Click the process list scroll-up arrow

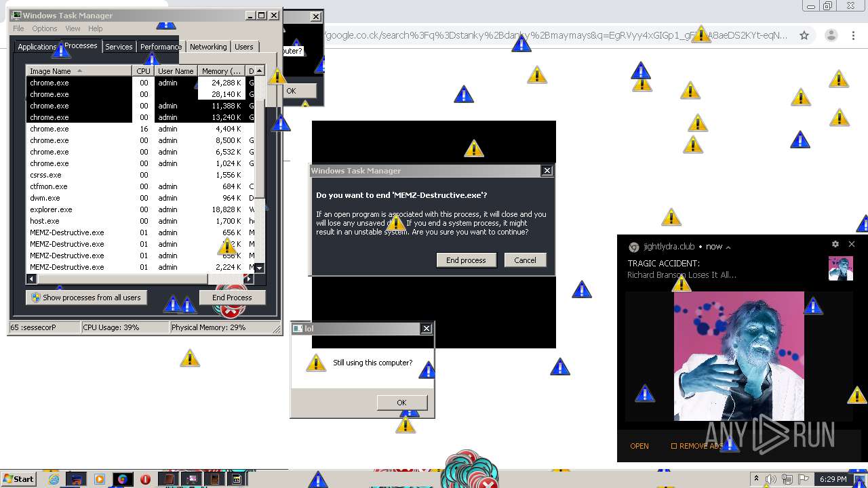tap(259, 71)
